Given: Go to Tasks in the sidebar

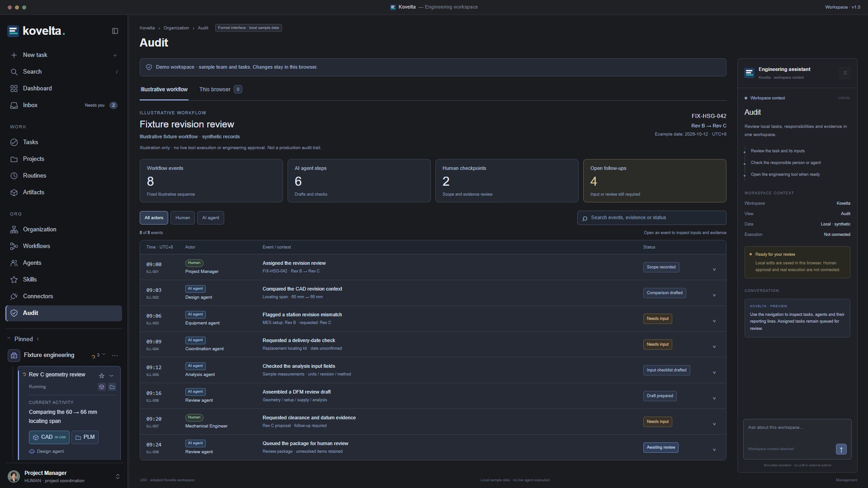Looking at the screenshot, I should click(x=64, y=142).
